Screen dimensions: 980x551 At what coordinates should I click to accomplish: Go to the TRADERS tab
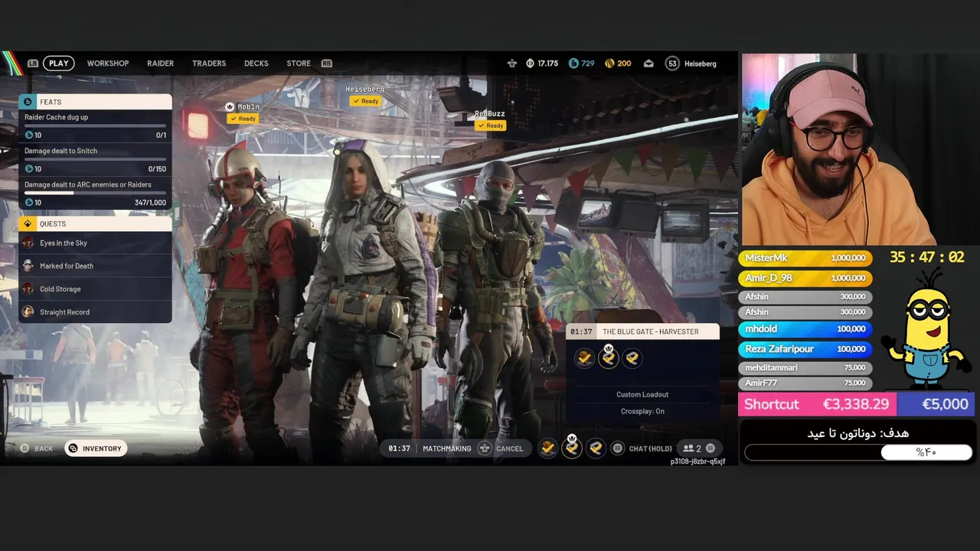[x=209, y=64]
